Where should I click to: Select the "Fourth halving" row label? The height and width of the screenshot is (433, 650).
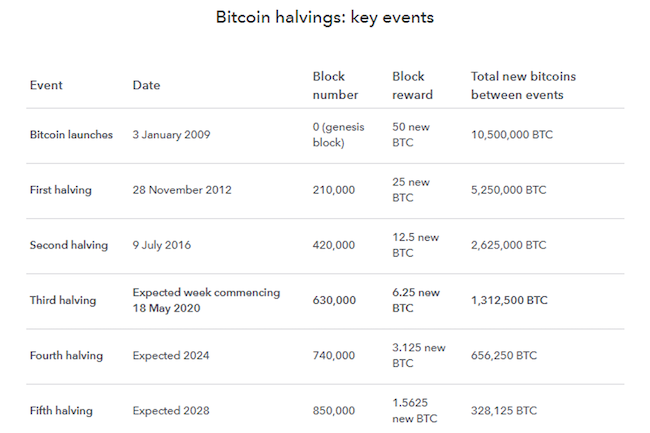coord(66,355)
